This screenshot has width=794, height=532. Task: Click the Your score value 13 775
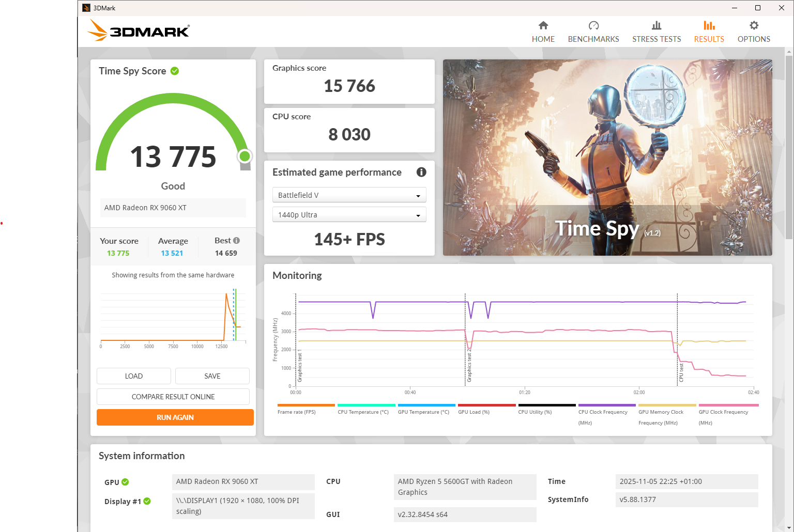118,253
